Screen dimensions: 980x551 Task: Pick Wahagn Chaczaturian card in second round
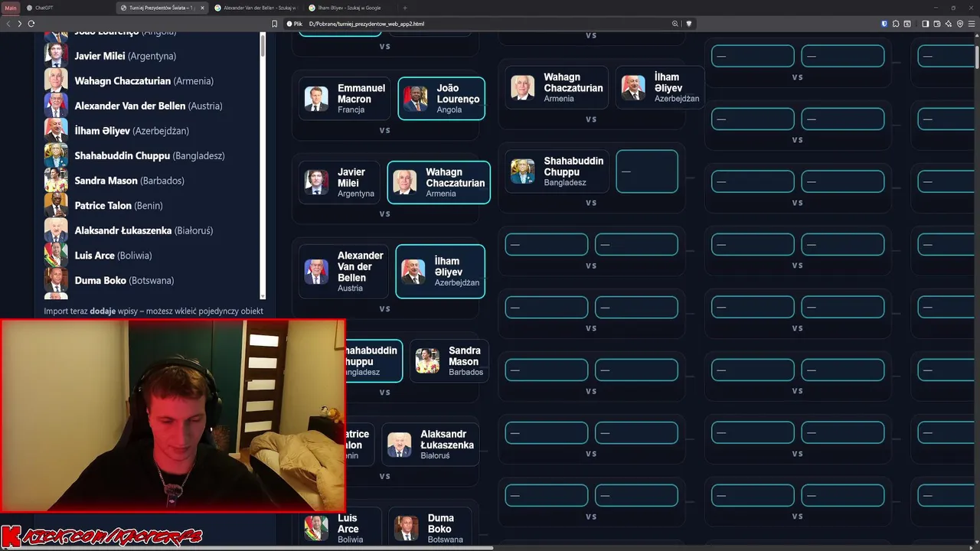pyautogui.click(x=557, y=88)
